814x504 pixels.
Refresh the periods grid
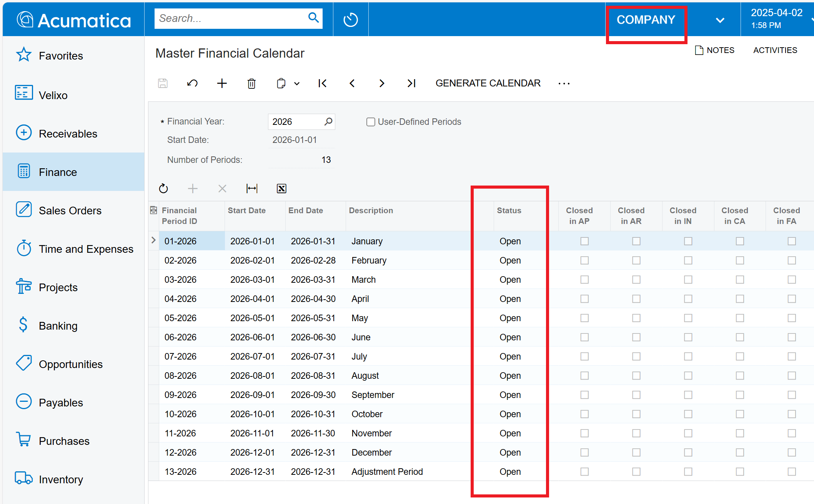(x=163, y=188)
